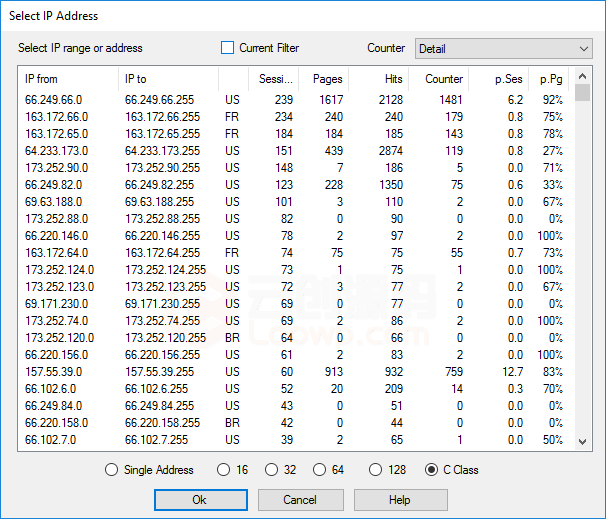606x519 pixels.
Task: Select row 66.249.66.0
Action: tap(294, 100)
